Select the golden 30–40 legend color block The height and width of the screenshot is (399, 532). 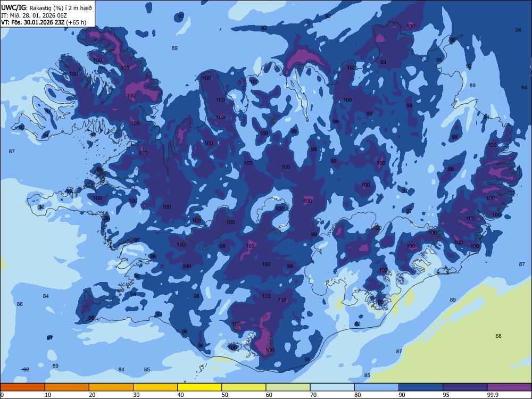[155, 387]
